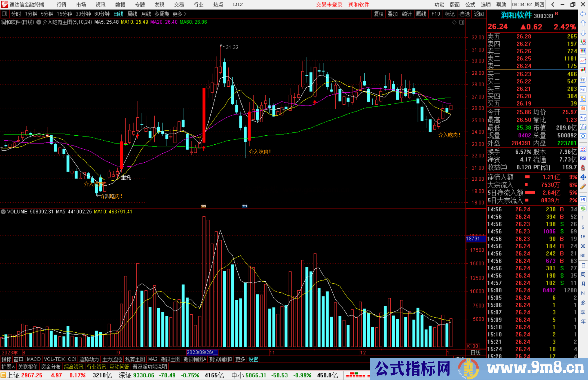Screen dimensions: 588x380
Task: Open the f(x) formula sidebar icon
Action: point(583,127)
